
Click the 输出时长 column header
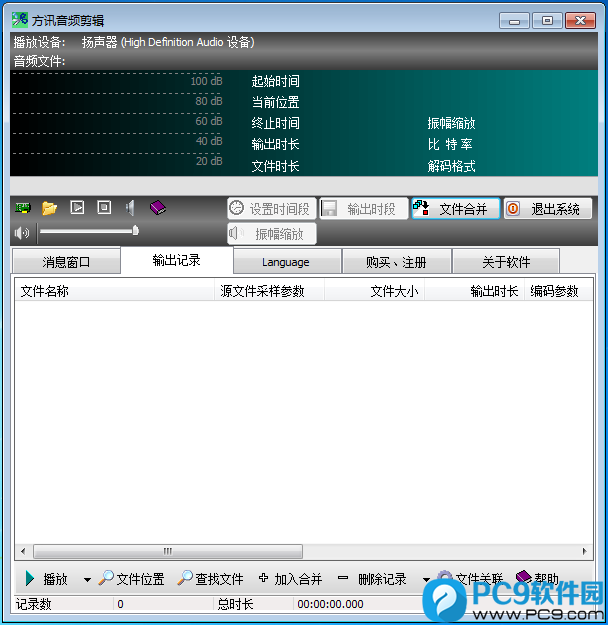474,291
